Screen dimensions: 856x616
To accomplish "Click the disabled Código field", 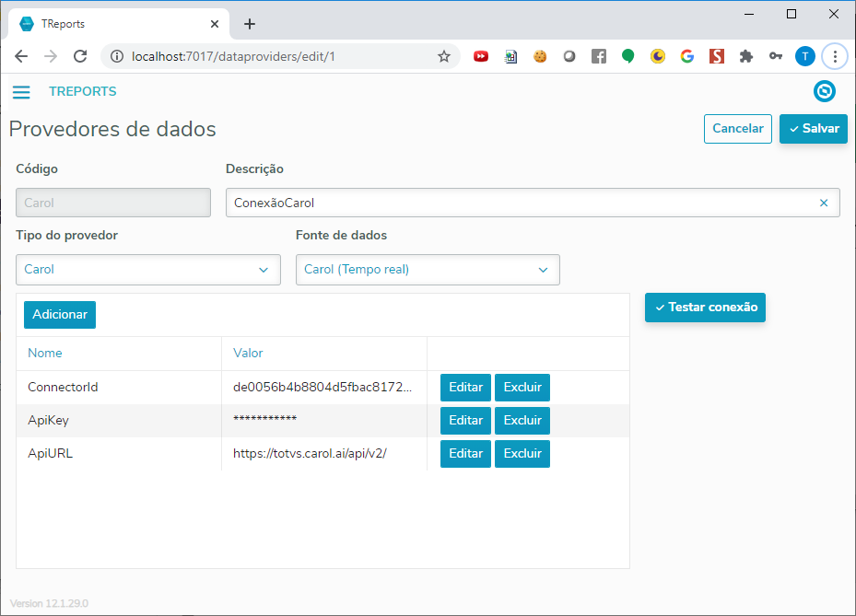I will (113, 203).
